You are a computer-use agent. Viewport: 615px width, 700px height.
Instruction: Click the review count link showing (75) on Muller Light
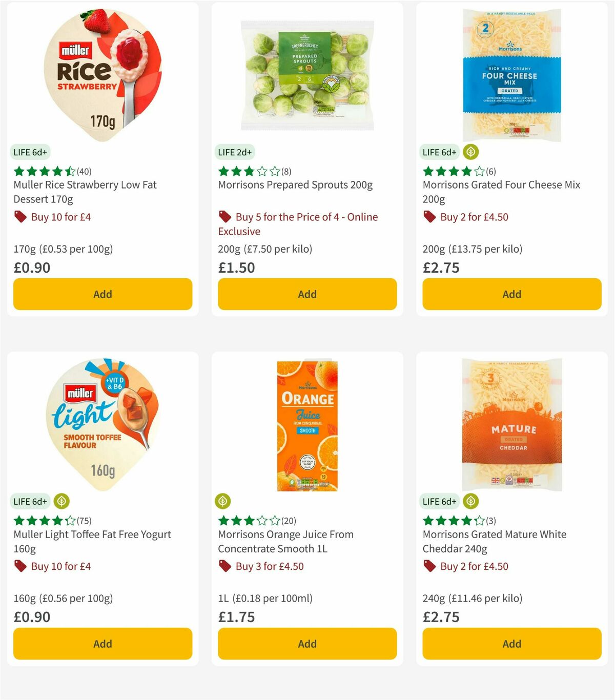(84, 520)
